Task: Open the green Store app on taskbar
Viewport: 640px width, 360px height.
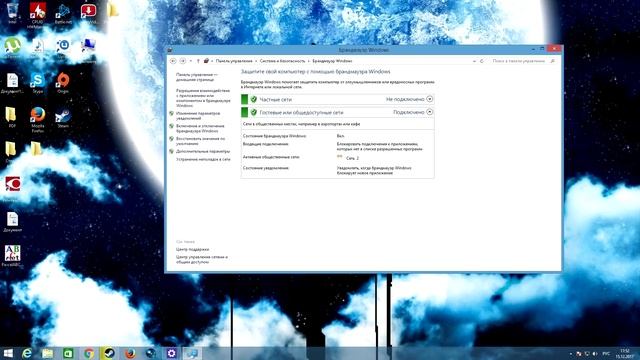Action: pyautogui.click(x=68, y=353)
